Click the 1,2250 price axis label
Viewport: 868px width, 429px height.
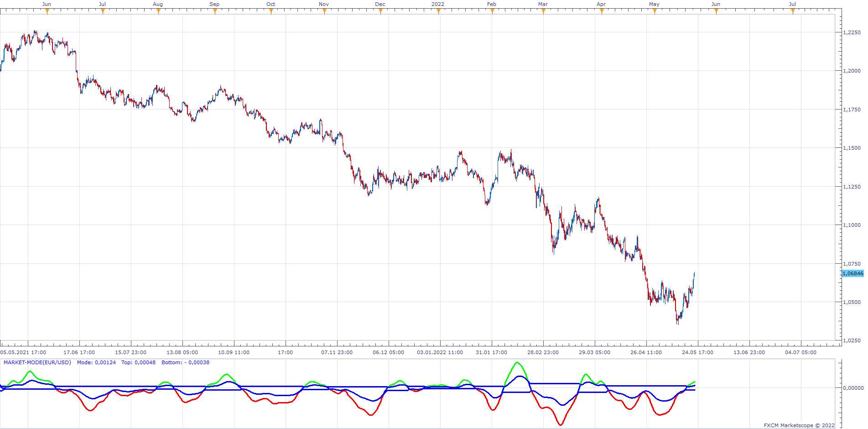coord(852,32)
